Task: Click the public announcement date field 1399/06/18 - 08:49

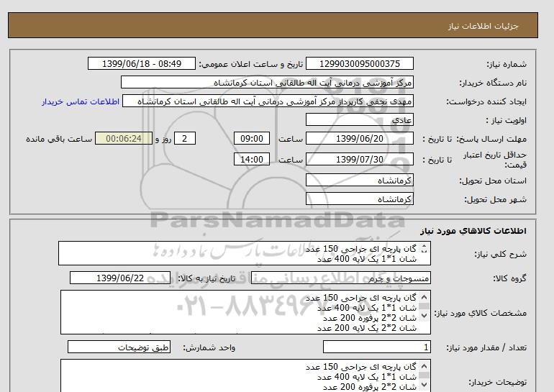Action: pyautogui.click(x=141, y=63)
